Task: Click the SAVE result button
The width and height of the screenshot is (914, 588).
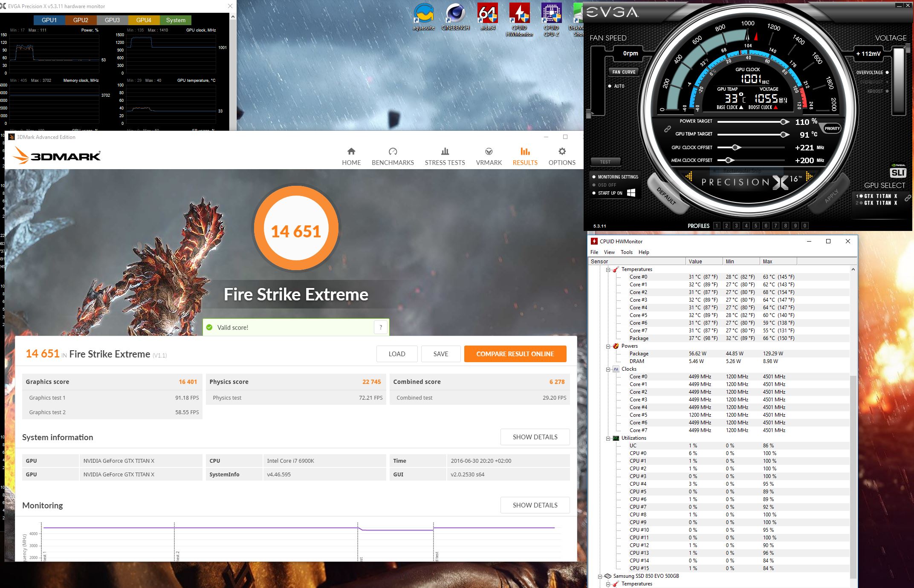Action: (x=441, y=354)
